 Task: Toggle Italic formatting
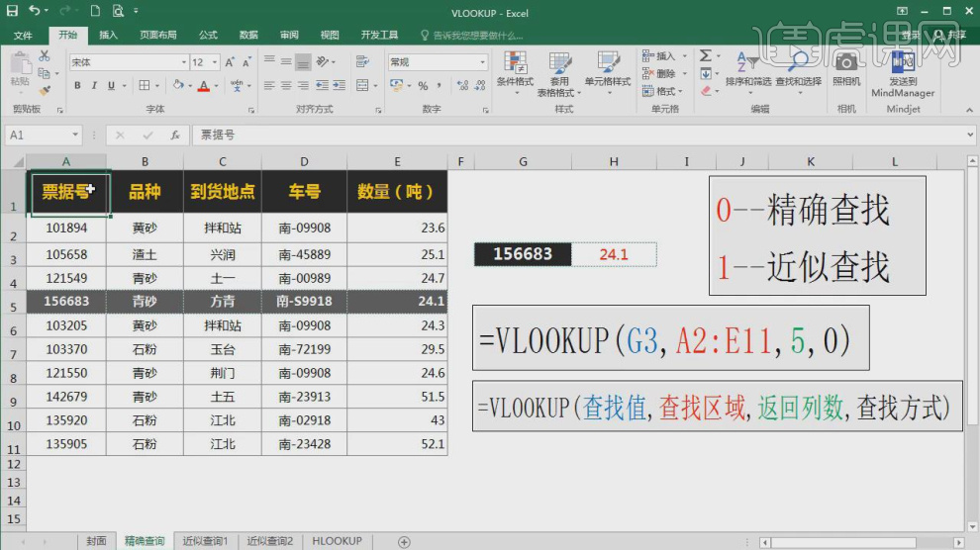pyautogui.click(x=94, y=85)
